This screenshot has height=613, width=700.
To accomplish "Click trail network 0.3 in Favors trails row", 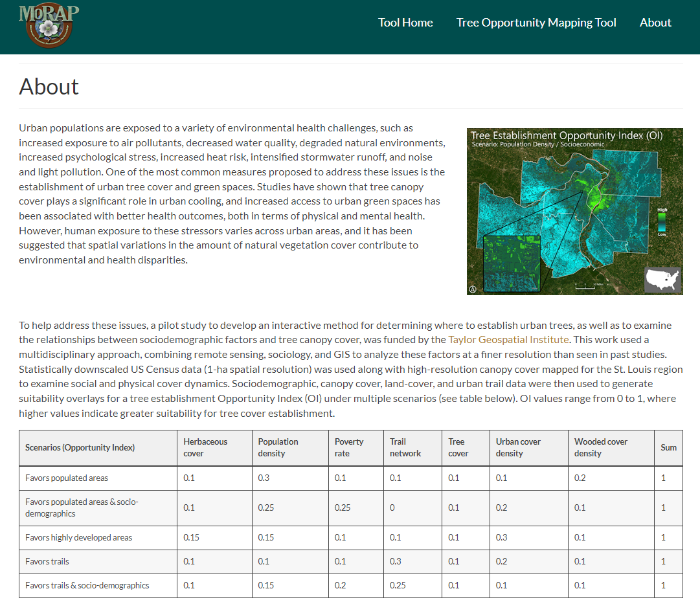I will pos(412,562).
